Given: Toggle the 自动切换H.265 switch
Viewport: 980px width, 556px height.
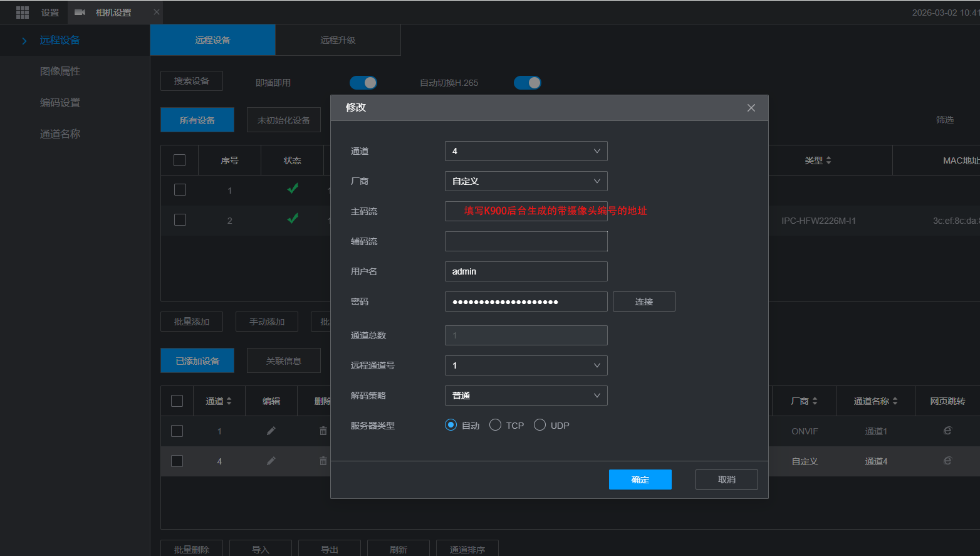Looking at the screenshot, I should click(527, 83).
